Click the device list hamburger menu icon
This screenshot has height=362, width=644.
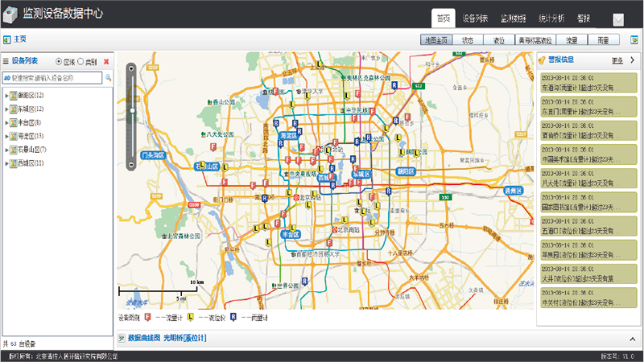(6, 61)
